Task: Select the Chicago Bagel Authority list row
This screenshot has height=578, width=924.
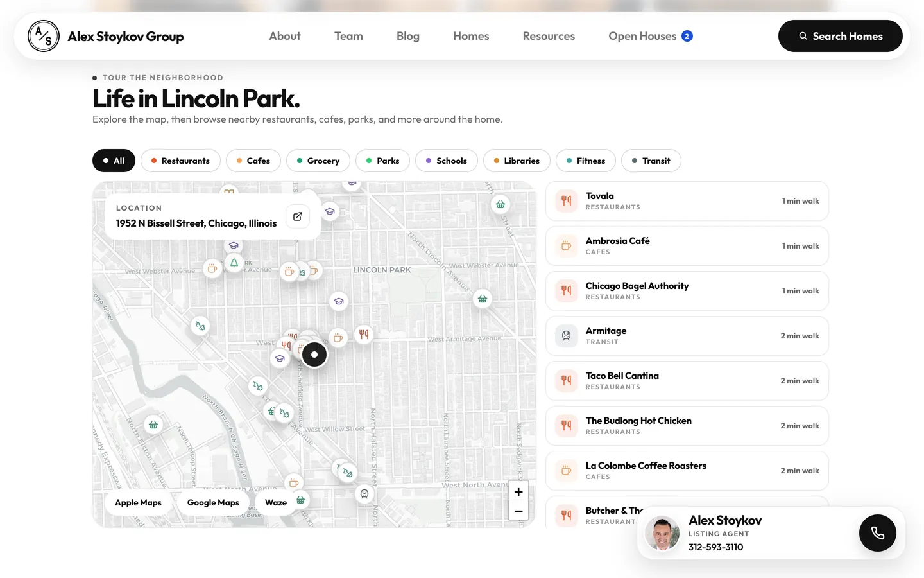Action: point(687,291)
